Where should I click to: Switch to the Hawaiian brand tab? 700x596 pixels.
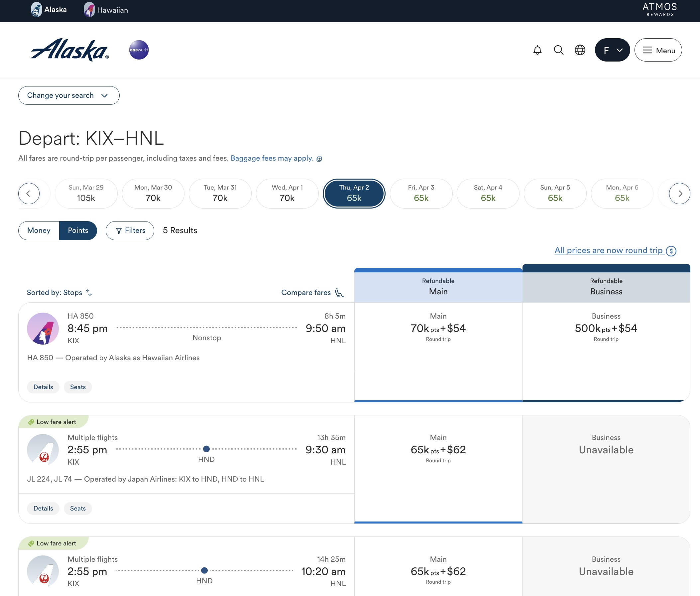pos(106,10)
